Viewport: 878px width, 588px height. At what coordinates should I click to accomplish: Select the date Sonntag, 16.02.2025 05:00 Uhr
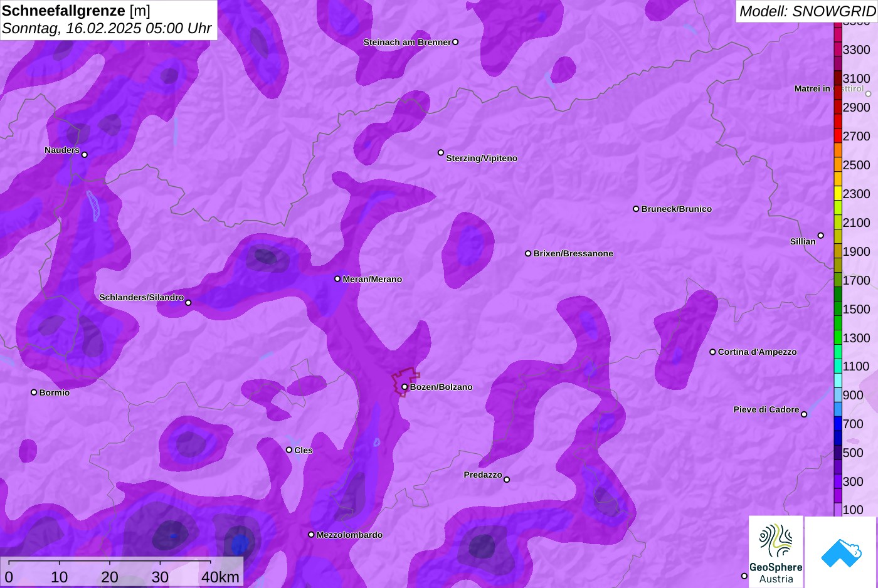107,29
